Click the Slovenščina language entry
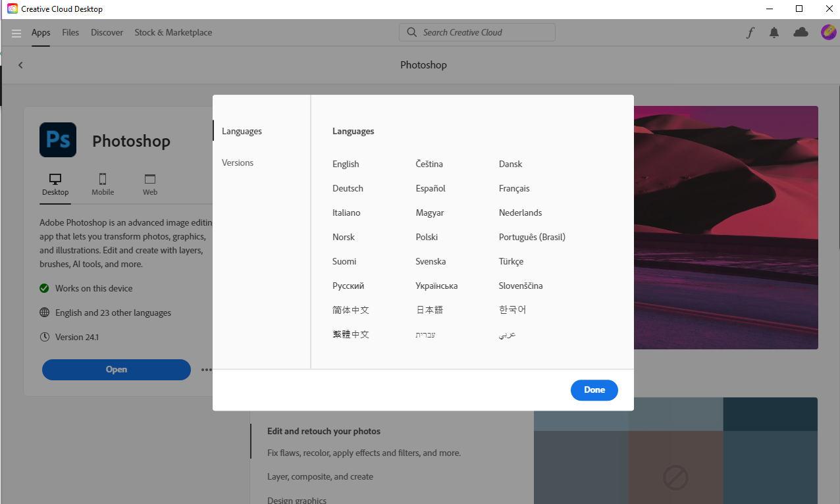Screen dimensions: 840x504 pos(521,286)
